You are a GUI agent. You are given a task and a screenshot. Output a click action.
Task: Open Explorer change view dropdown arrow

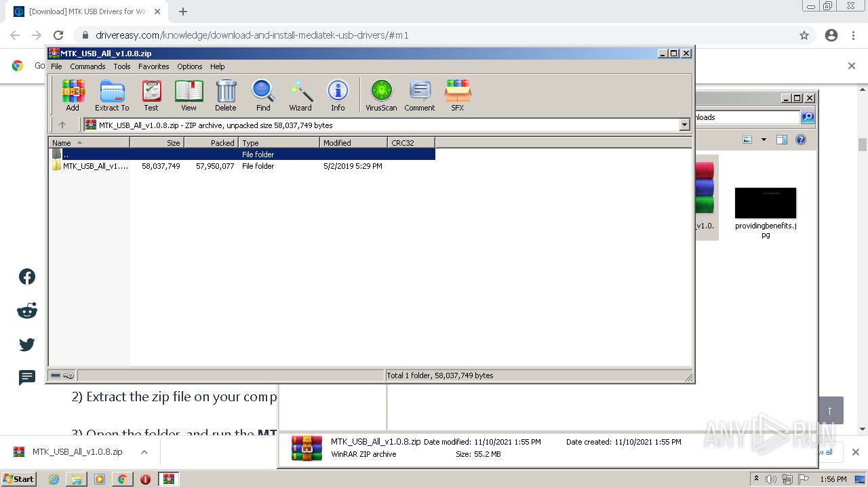coord(764,140)
